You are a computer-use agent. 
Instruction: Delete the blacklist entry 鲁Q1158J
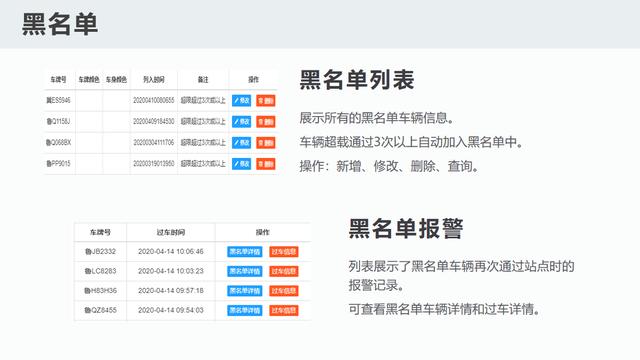266,122
